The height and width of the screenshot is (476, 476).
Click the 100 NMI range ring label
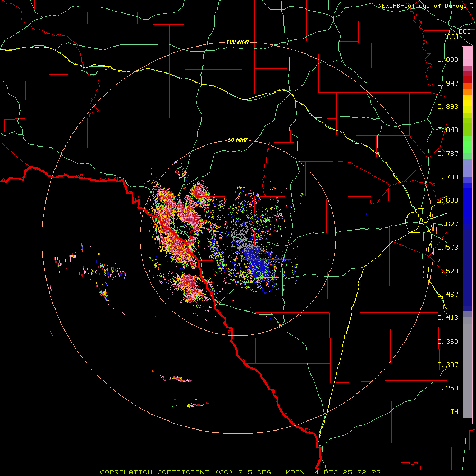click(x=237, y=42)
